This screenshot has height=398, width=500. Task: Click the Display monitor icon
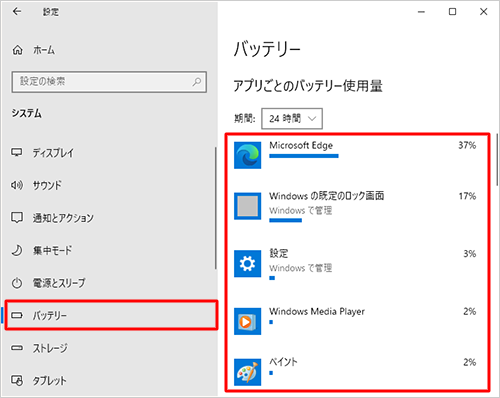click(17, 152)
